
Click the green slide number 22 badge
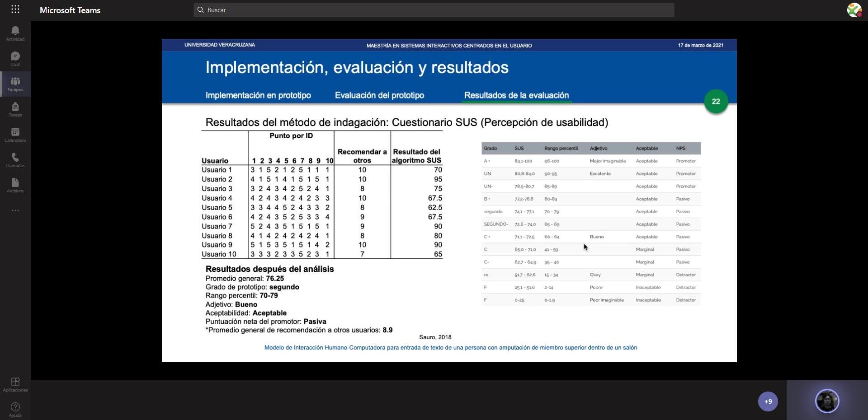point(716,102)
